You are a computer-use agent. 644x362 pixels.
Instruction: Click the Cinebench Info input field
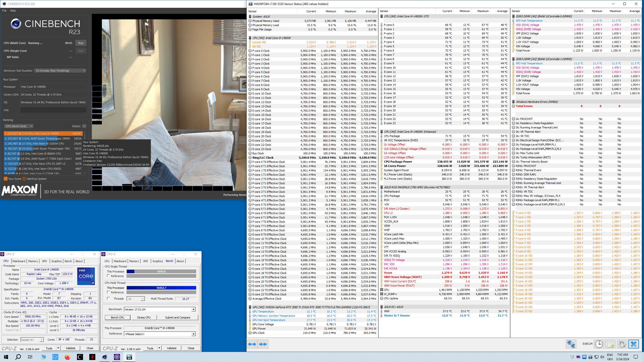point(53,110)
